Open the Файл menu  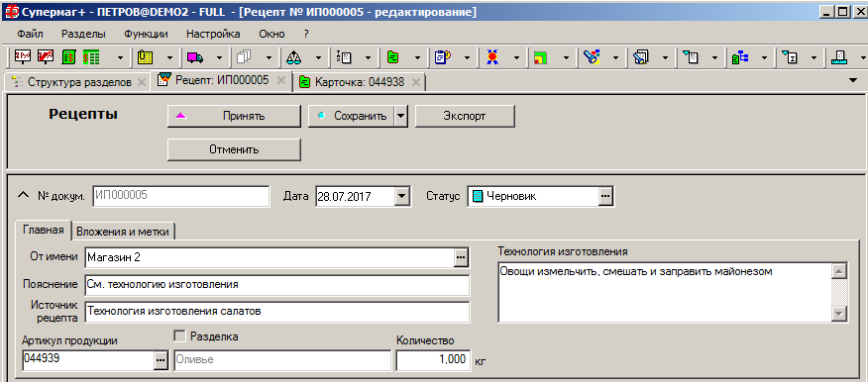coord(30,34)
